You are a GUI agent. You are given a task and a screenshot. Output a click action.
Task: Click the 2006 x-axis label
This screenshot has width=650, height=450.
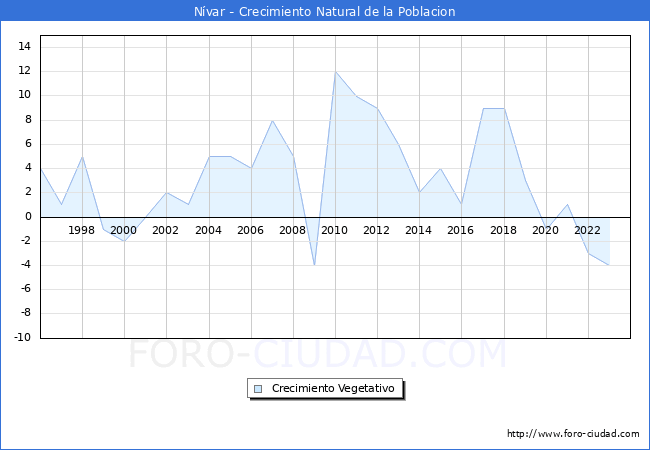(250, 230)
